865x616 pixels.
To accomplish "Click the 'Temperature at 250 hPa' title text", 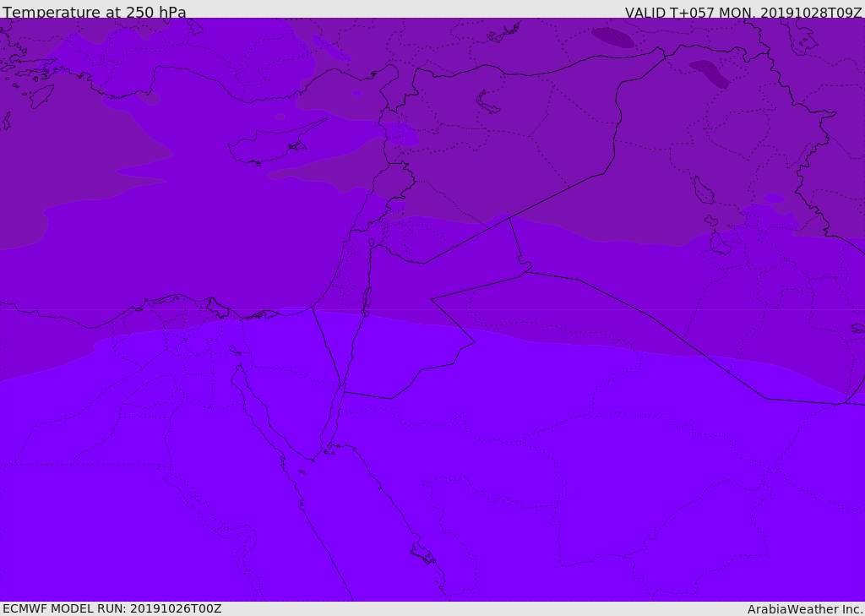I will pyautogui.click(x=95, y=12).
